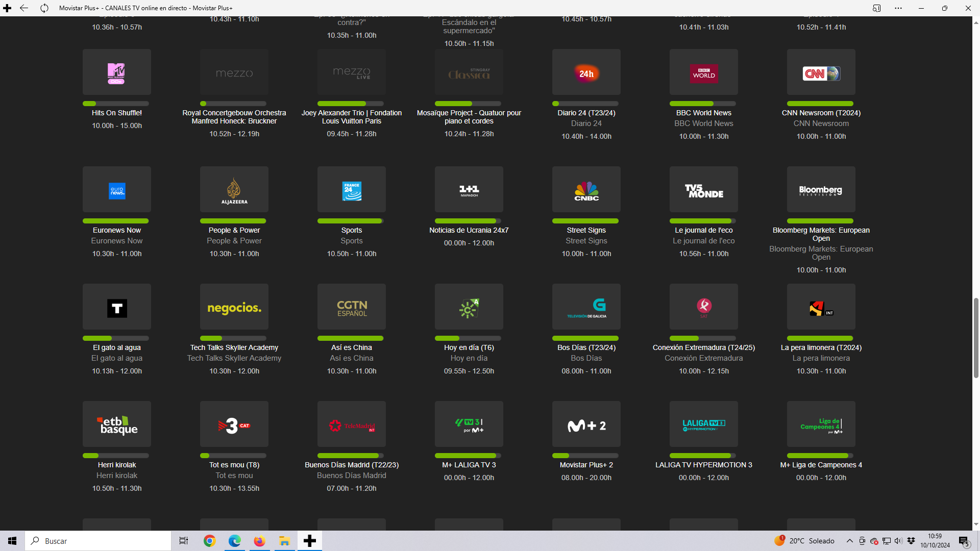The height and width of the screenshot is (551, 980).
Task: Select the Al Jazeera channel logo
Action: (234, 189)
